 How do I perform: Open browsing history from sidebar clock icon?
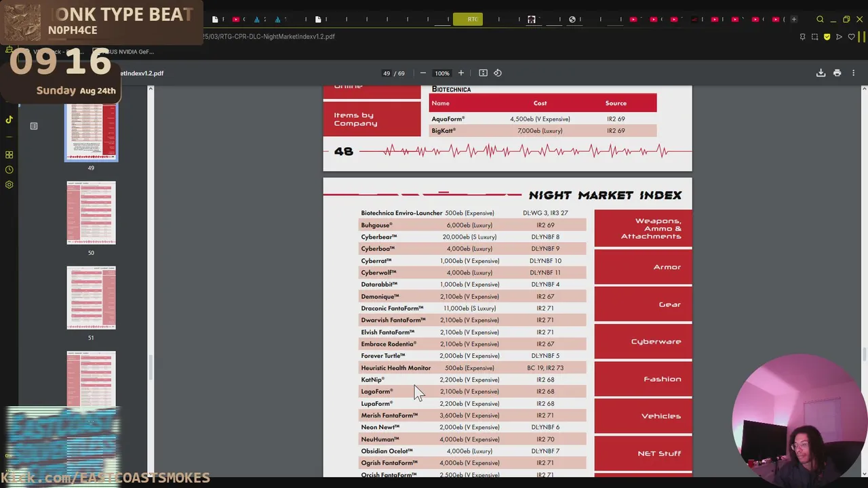click(x=9, y=169)
